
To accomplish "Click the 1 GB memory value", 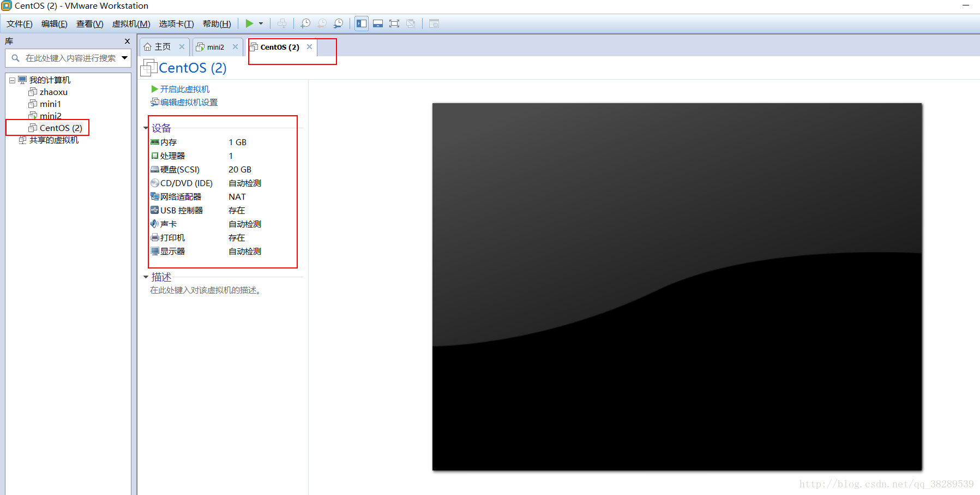I will tap(237, 142).
